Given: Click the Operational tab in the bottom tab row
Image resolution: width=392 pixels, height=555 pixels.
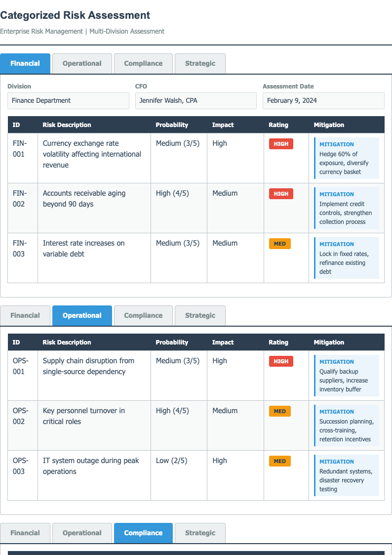Looking at the screenshot, I should (x=82, y=533).
